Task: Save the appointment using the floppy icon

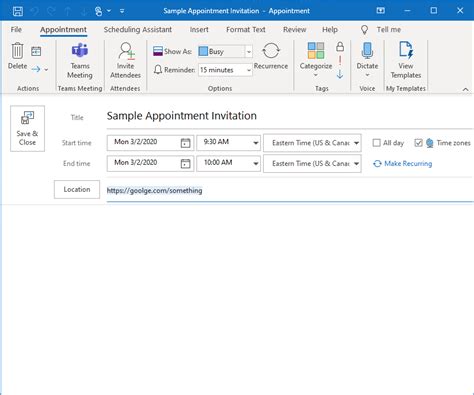Action: click(18, 11)
